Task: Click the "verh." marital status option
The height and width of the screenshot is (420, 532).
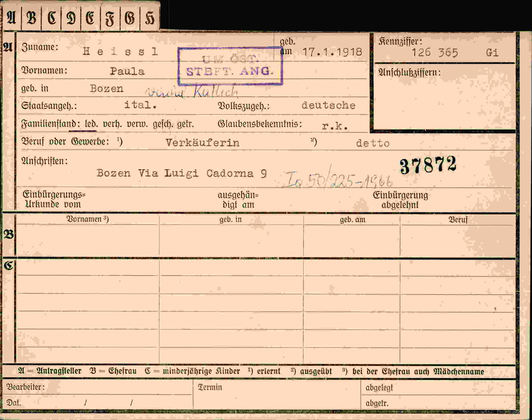Action: [x=112, y=124]
